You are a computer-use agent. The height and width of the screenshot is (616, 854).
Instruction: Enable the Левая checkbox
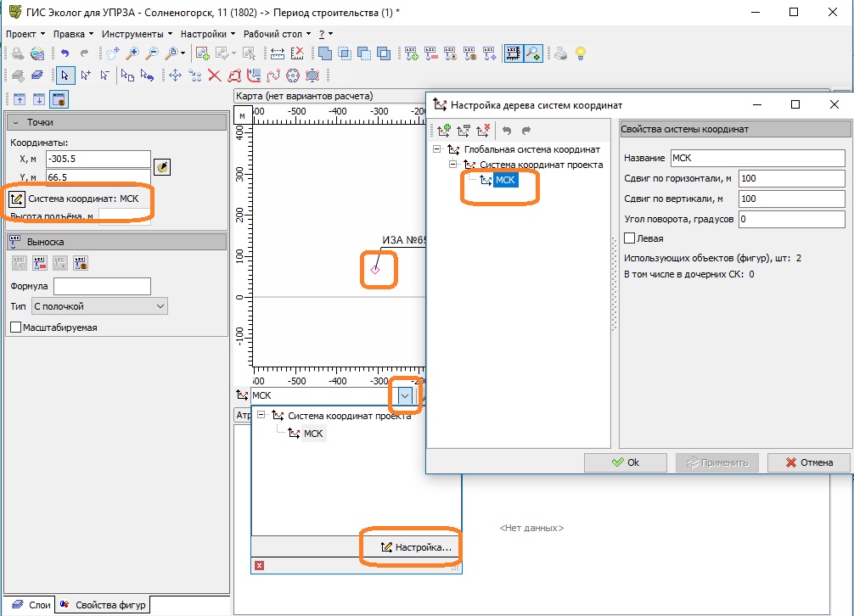(629, 238)
